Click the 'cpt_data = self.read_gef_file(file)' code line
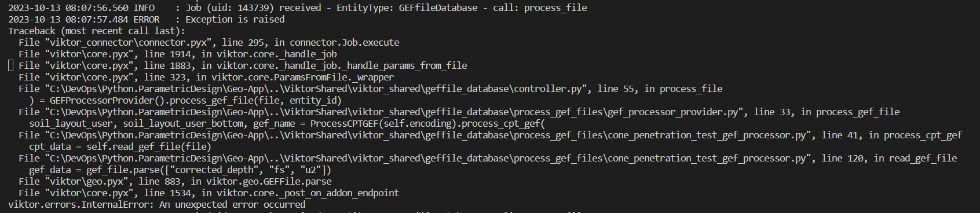The width and height of the screenshot is (980, 213). [120, 146]
